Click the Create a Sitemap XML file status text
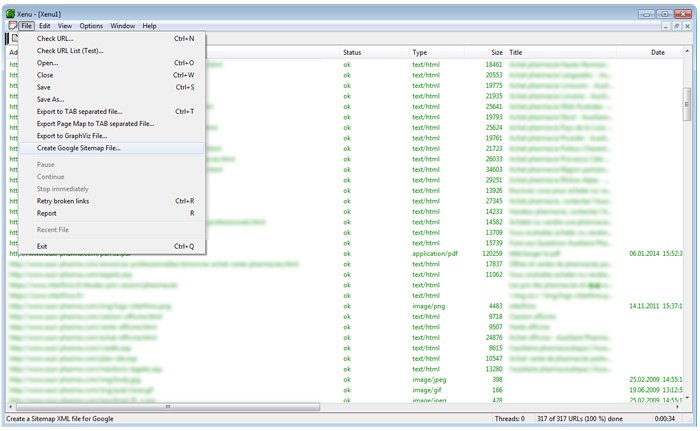 (x=59, y=419)
